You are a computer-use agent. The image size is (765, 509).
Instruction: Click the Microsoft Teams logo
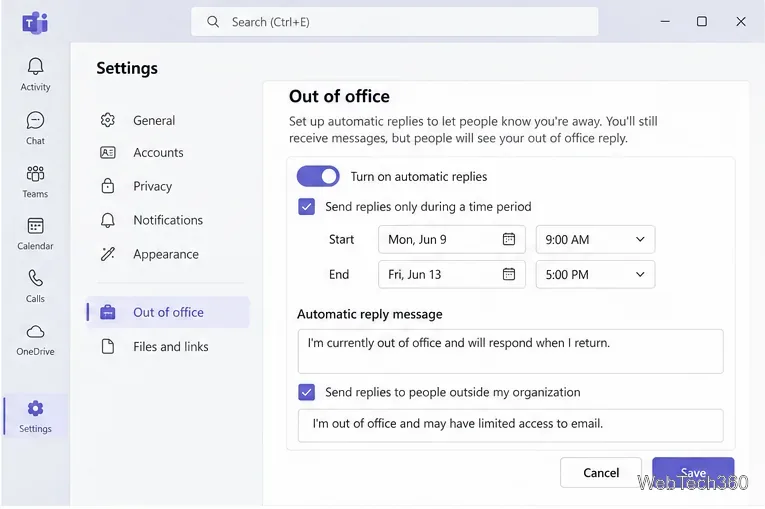35,22
